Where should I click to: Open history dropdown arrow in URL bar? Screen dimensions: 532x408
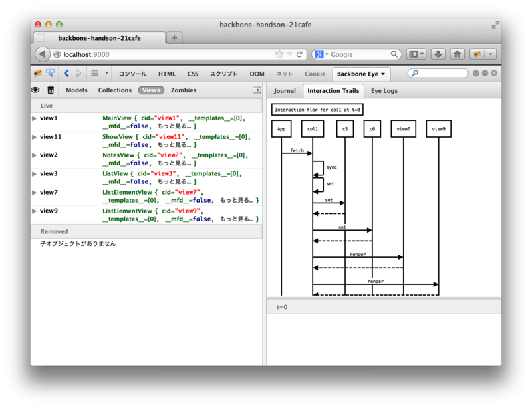coord(289,54)
